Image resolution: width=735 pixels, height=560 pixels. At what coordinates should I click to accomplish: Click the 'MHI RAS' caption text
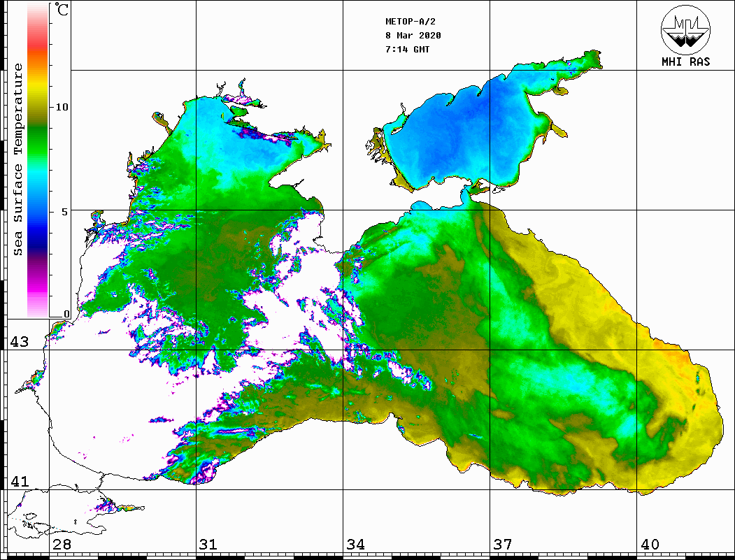tap(686, 62)
